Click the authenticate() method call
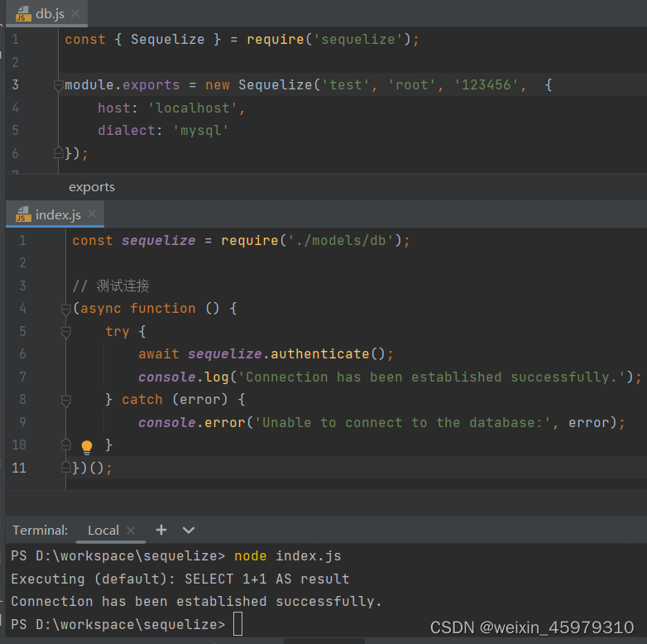647x644 pixels. click(328, 354)
